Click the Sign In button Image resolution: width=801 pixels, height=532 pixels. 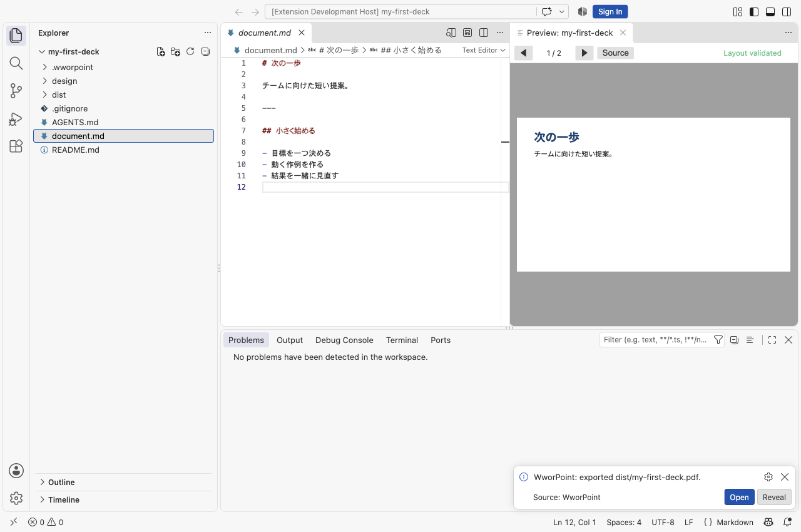pos(610,12)
